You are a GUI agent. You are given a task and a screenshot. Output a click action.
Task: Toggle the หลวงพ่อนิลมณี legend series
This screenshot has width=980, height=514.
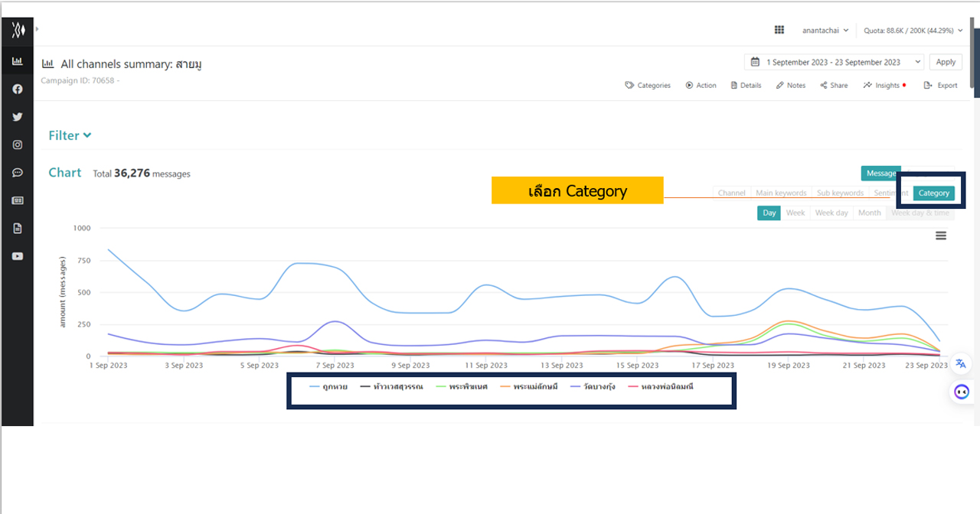660,387
